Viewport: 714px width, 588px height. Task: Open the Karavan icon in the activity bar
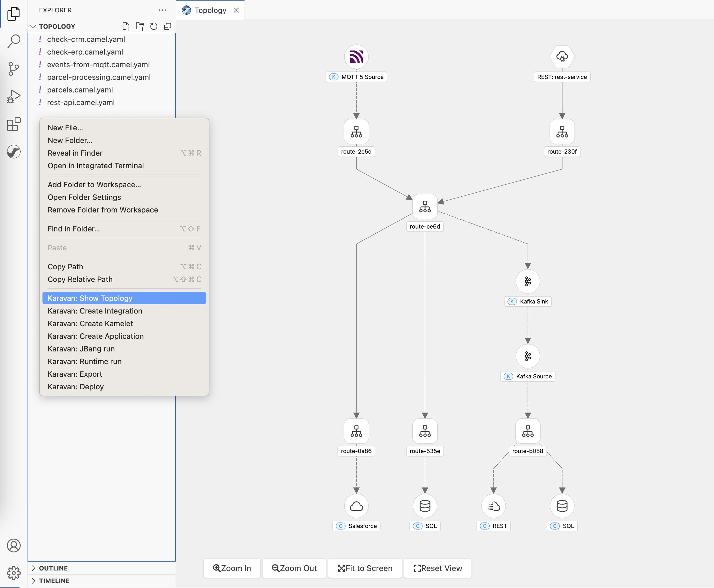[13, 152]
